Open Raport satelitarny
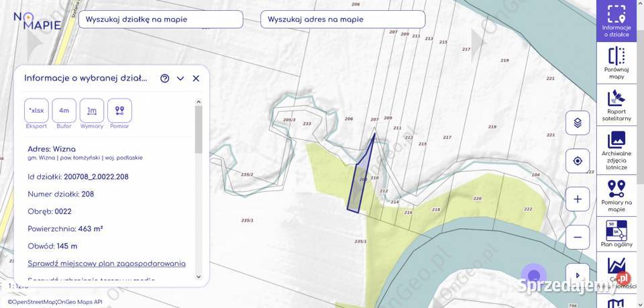Viewport: 644px width, 308px height. pyautogui.click(x=616, y=105)
